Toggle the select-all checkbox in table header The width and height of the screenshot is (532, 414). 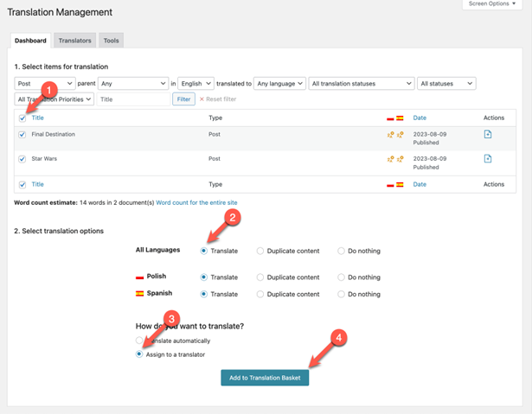click(x=22, y=118)
